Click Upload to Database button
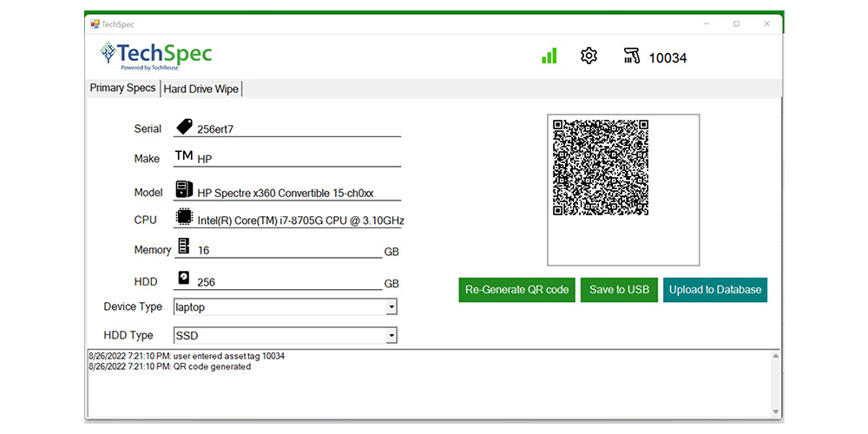Screen dimensions: 868x434 pos(715,290)
